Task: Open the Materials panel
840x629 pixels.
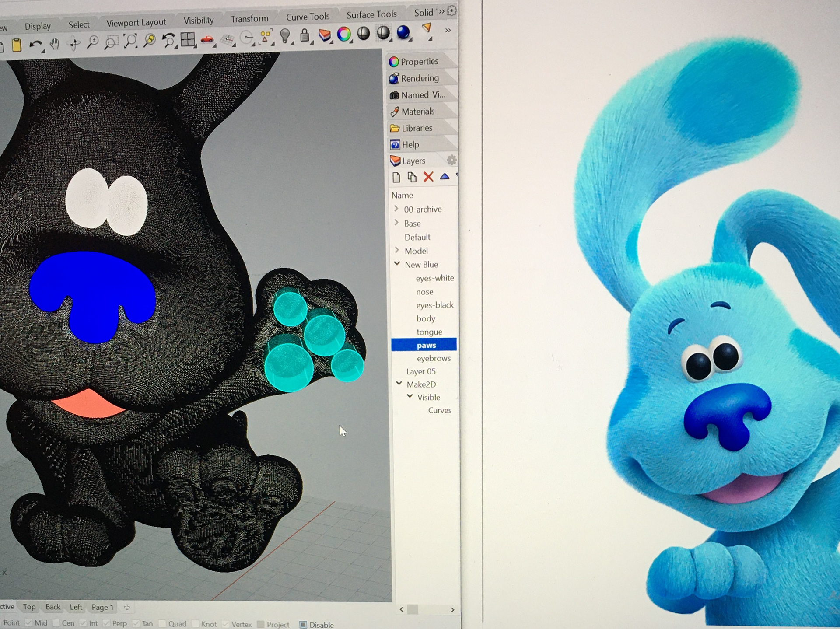Action: pyautogui.click(x=418, y=112)
